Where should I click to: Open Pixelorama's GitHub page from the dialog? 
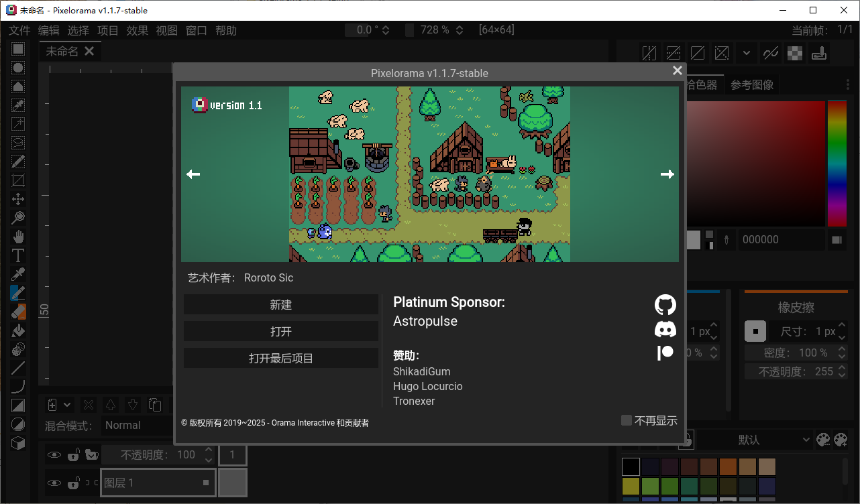tap(665, 304)
